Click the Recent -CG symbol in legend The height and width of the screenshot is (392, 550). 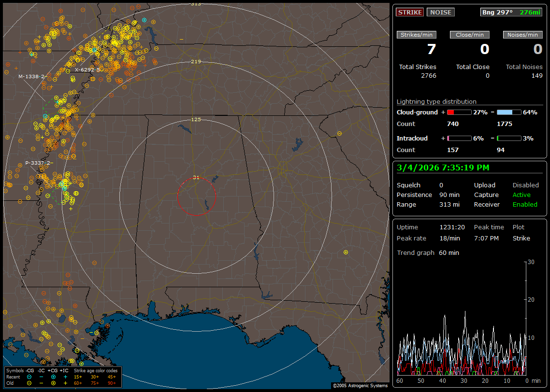(29, 377)
